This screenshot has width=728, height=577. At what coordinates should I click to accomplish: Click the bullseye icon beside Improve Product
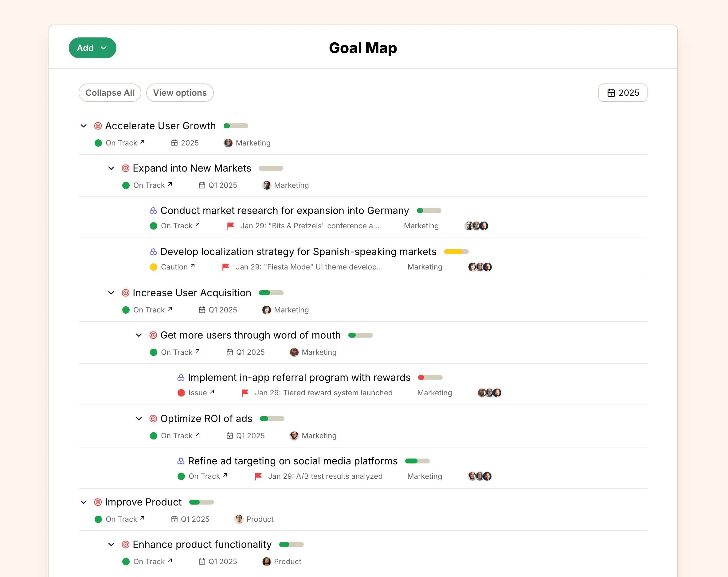(98, 502)
